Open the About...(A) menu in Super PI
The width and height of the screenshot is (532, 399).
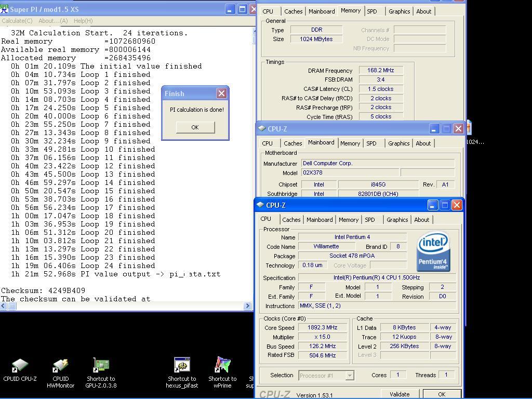coord(53,21)
